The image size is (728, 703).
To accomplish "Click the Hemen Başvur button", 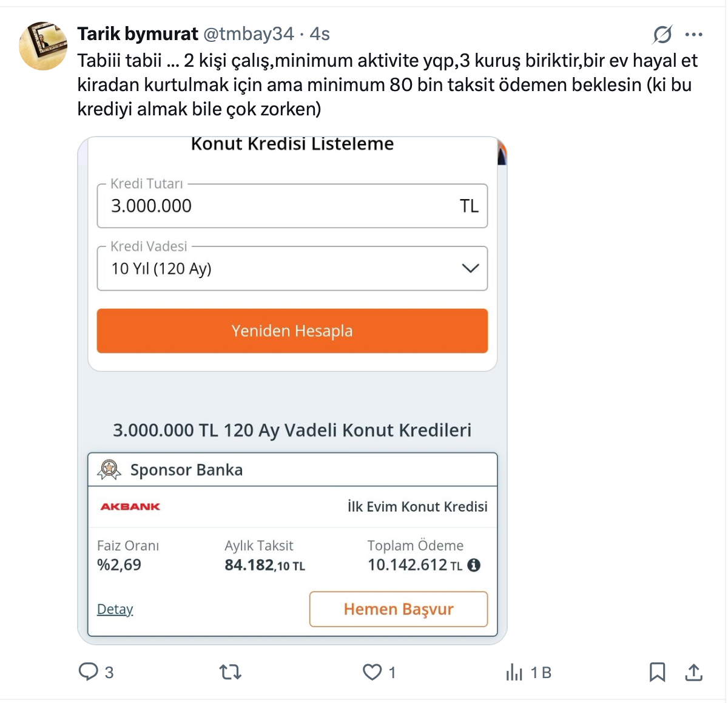I will point(399,609).
